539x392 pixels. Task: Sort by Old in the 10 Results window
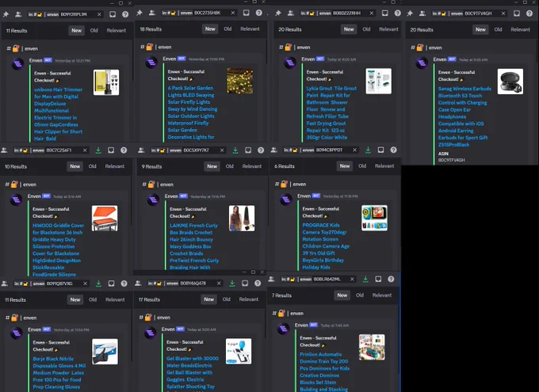[93, 166]
